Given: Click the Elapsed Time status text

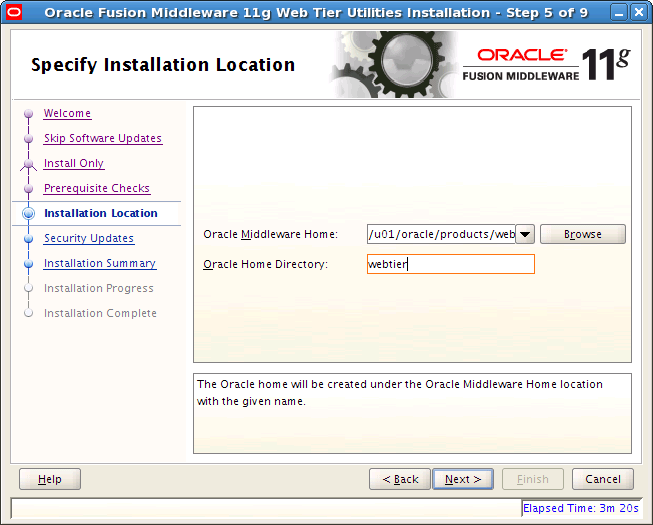Looking at the screenshot, I should tap(581, 508).
